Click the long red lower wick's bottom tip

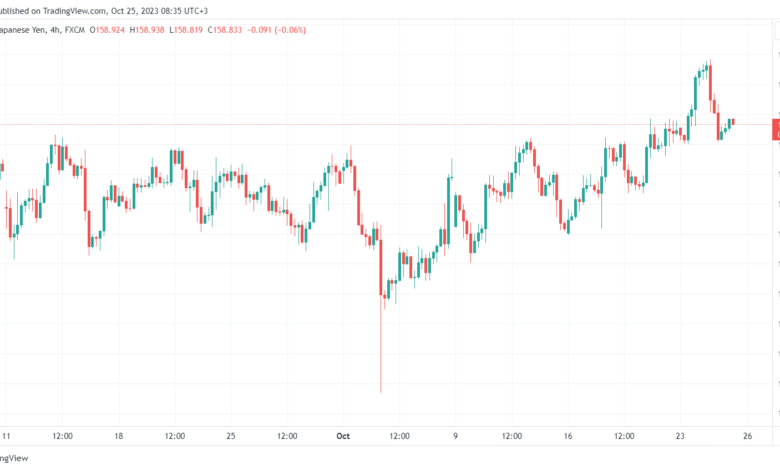(x=381, y=391)
